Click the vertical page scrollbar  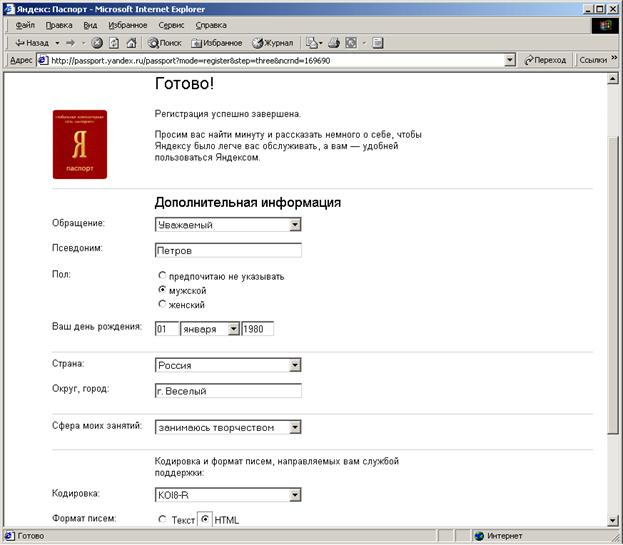pyautogui.click(x=613, y=300)
